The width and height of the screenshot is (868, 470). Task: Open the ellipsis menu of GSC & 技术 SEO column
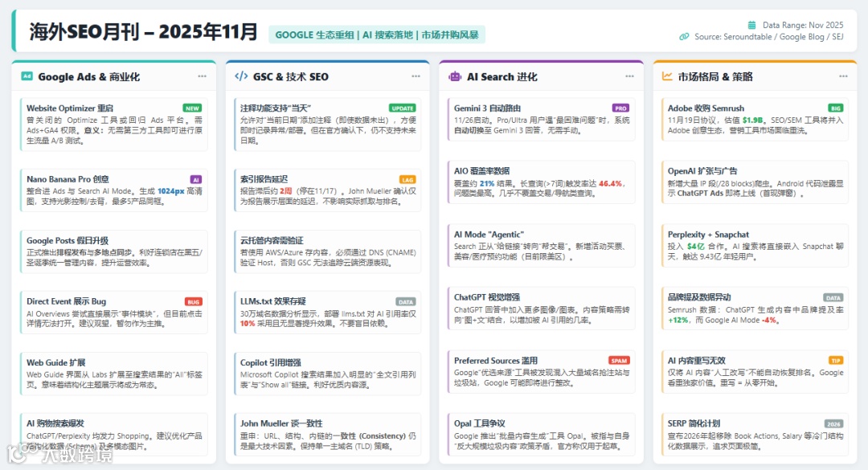point(416,76)
